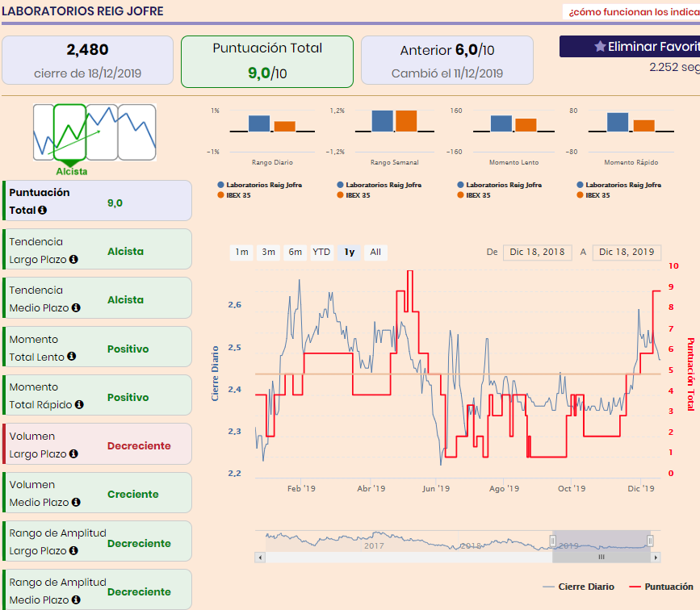Screen dimensions: 700x610
Task: Click the end date field Dic 18, 2019
Action: [627, 252]
